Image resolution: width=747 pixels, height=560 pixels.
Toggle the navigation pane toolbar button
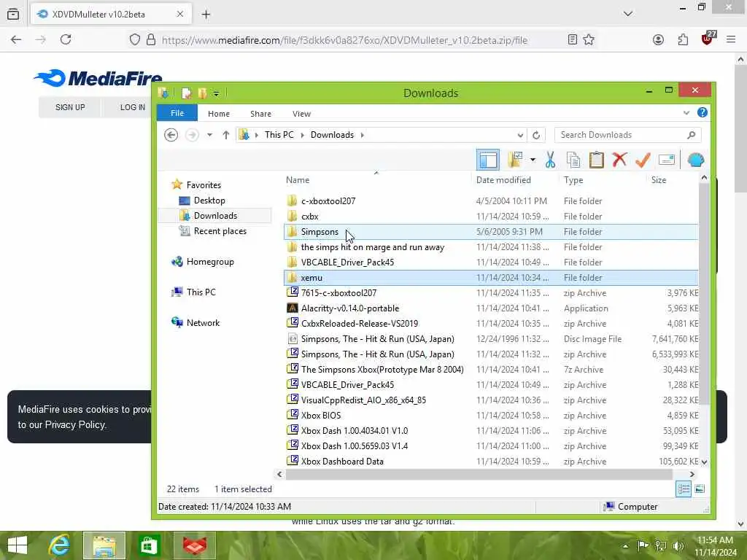[488, 160]
